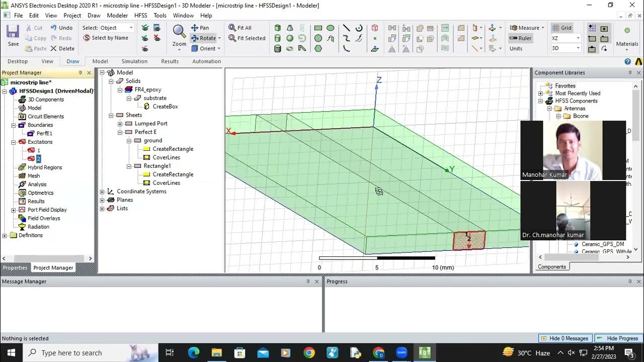The image size is (644, 362).
Task: Pin the Project Manager panel
Action: pyautogui.click(x=80, y=73)
